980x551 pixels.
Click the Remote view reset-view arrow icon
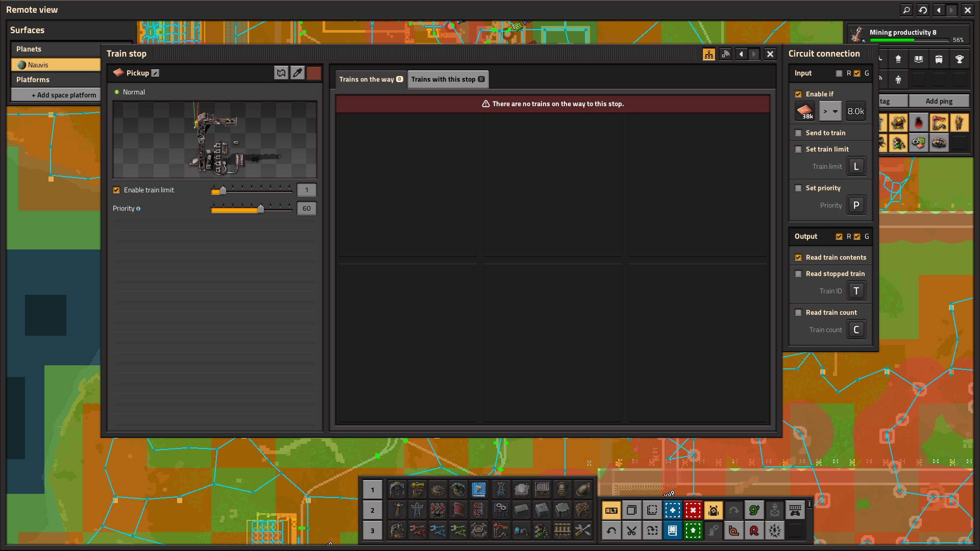[x=923, y=10]
